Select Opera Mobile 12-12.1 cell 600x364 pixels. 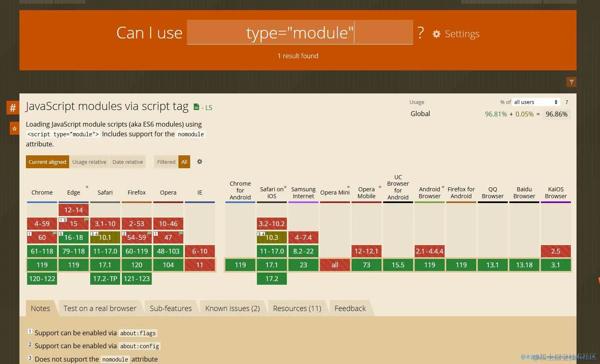[367, 251]
